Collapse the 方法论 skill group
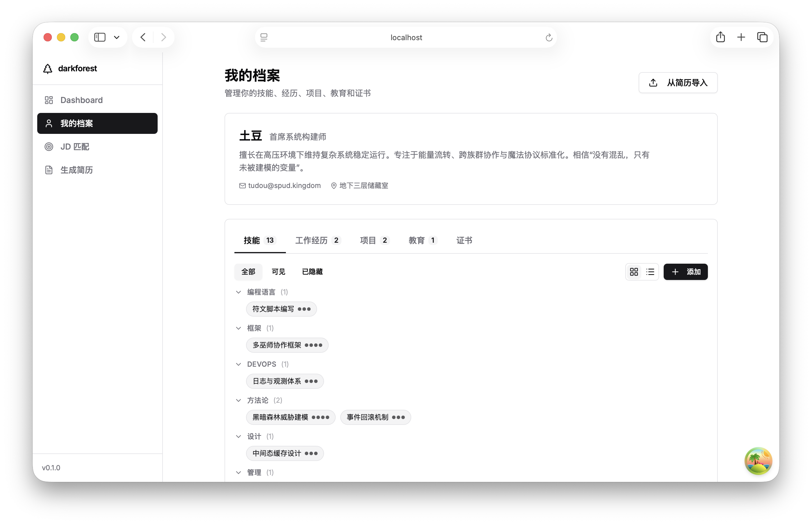The image size is (812, 525). coord(238,400)
